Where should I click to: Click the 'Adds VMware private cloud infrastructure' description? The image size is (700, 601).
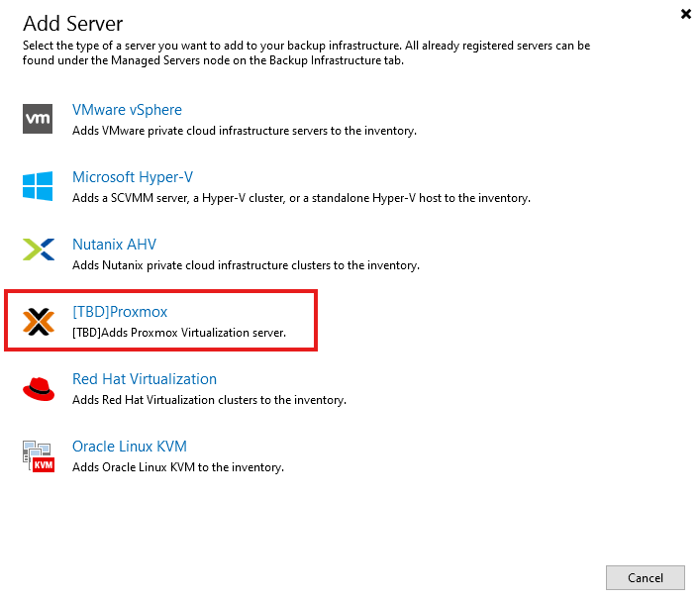[244, 131]
